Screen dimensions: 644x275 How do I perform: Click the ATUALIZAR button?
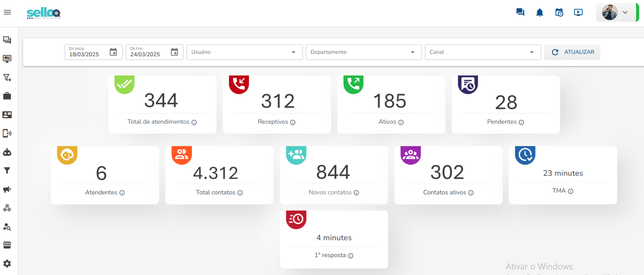point(572,52)
